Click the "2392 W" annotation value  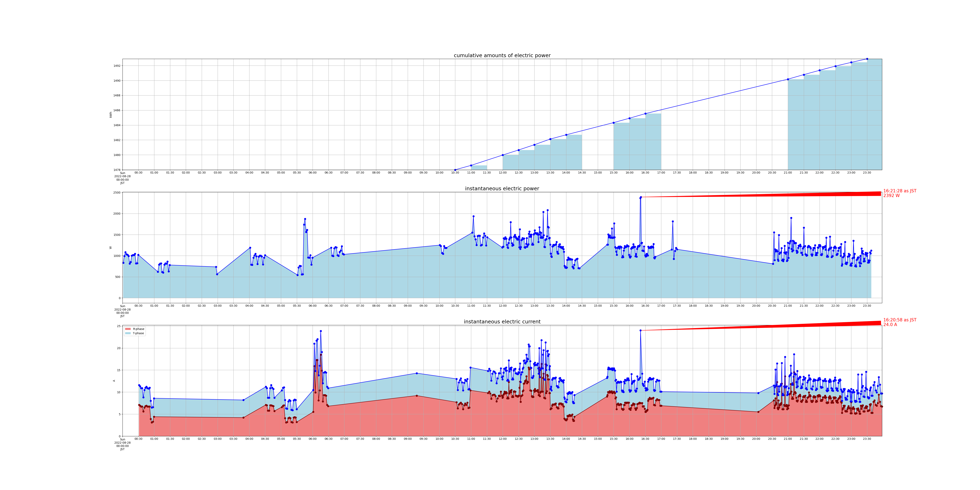point(891,196)
